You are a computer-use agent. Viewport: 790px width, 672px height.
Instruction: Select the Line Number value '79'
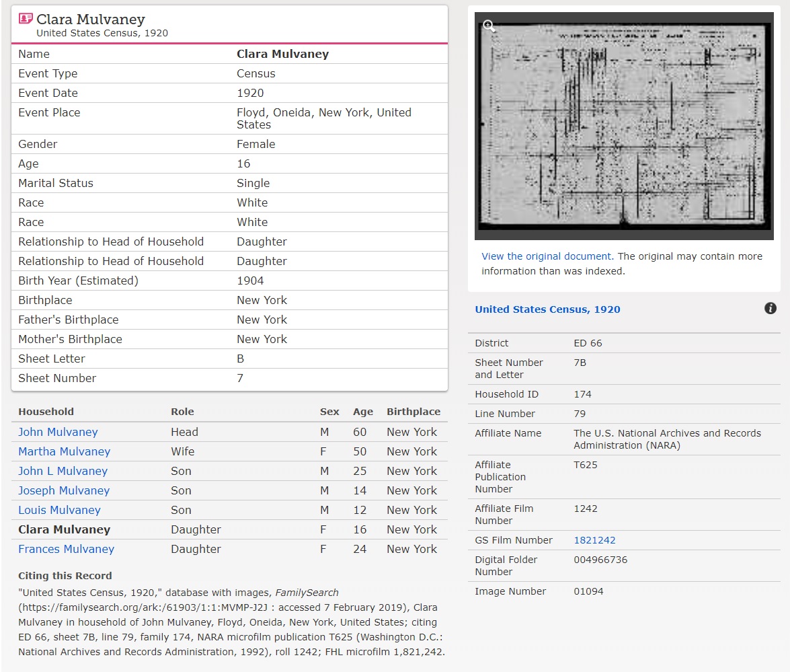[x=580, y=414]
